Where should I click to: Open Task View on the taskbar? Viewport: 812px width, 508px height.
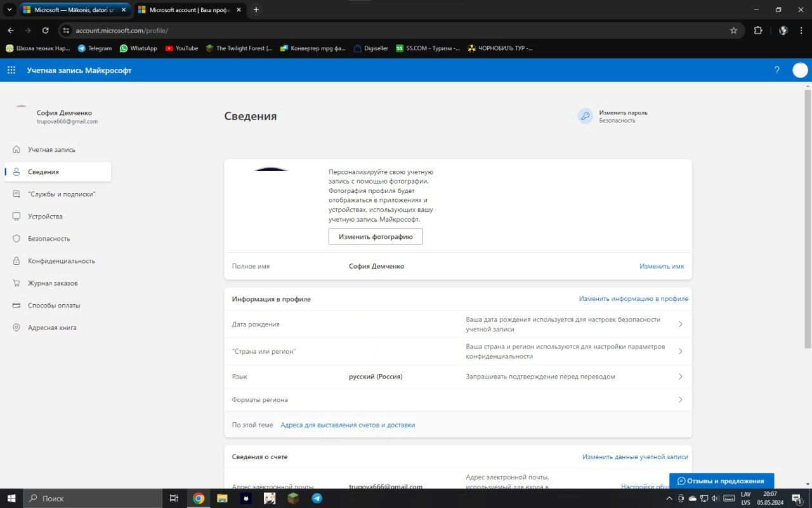coord(174,498)
